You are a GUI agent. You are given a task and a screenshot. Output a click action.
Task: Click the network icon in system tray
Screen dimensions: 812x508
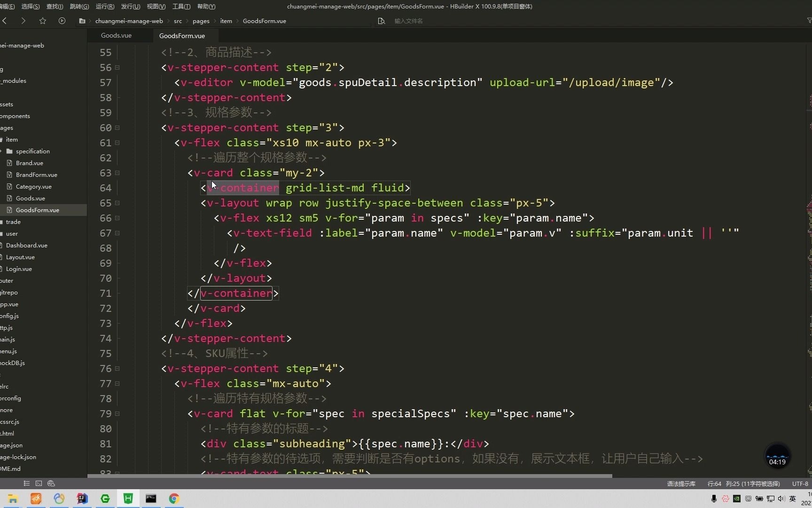coord(771,499)
